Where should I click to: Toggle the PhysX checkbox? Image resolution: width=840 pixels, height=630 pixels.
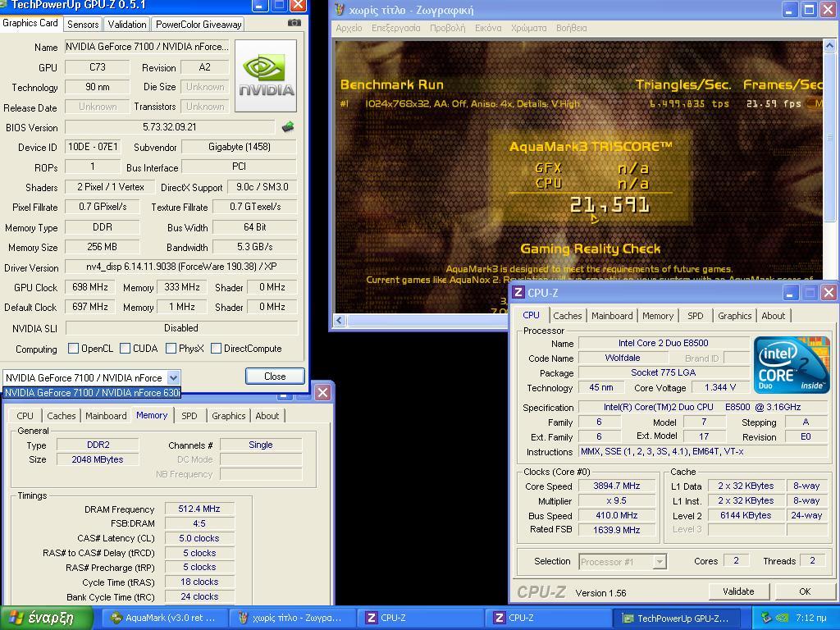point(171,348)
